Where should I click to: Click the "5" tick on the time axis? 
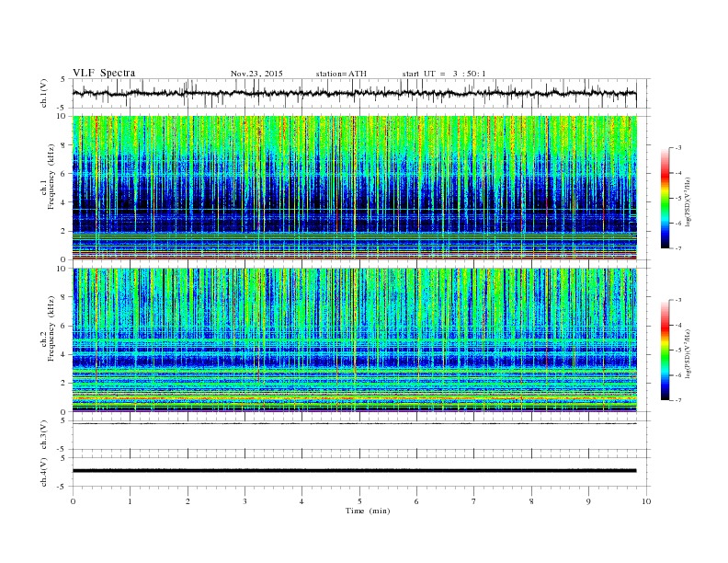pos(359,501)
